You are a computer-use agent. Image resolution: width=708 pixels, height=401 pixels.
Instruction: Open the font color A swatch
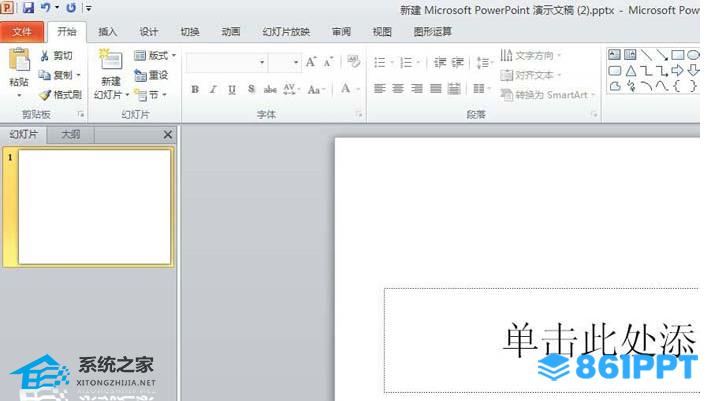click(x=345, y=89)
